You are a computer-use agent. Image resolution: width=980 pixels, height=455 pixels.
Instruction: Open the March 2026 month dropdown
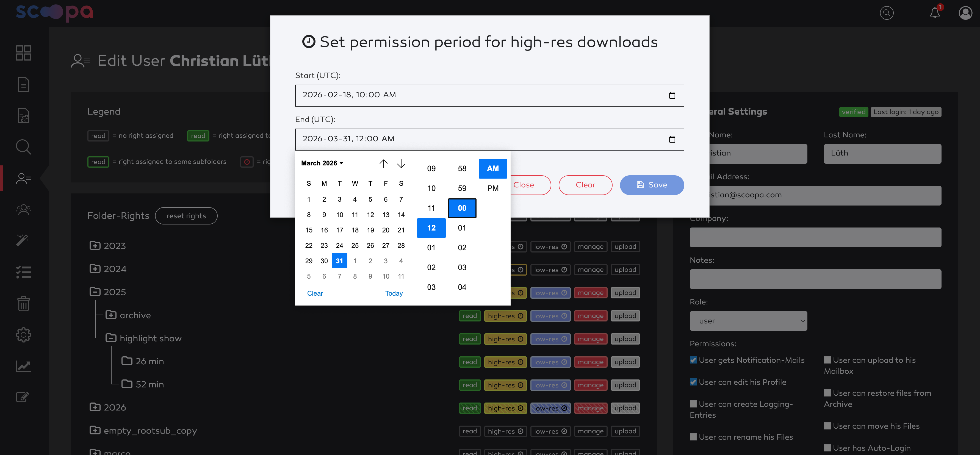(x=322, y=163)
